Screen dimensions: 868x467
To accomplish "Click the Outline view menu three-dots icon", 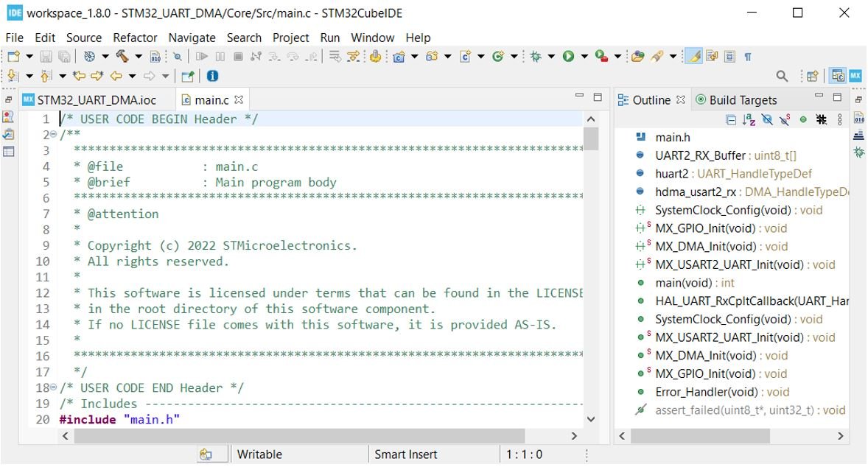I will click(840, 119).
